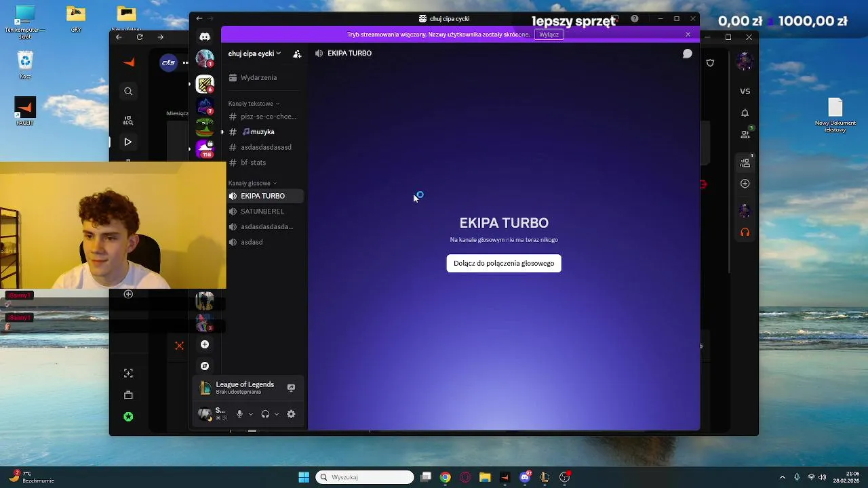Open the weather widget showing 7°C

[x=31, y=477]
